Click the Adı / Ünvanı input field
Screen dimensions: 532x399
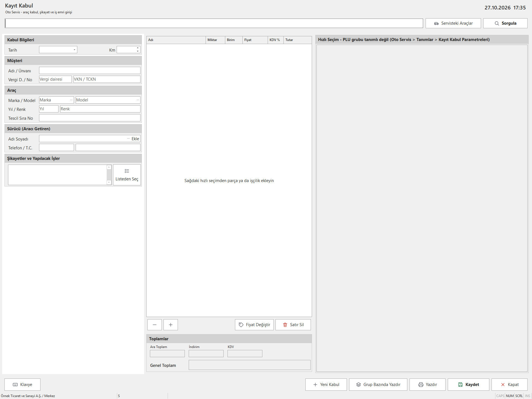point(90,70)
